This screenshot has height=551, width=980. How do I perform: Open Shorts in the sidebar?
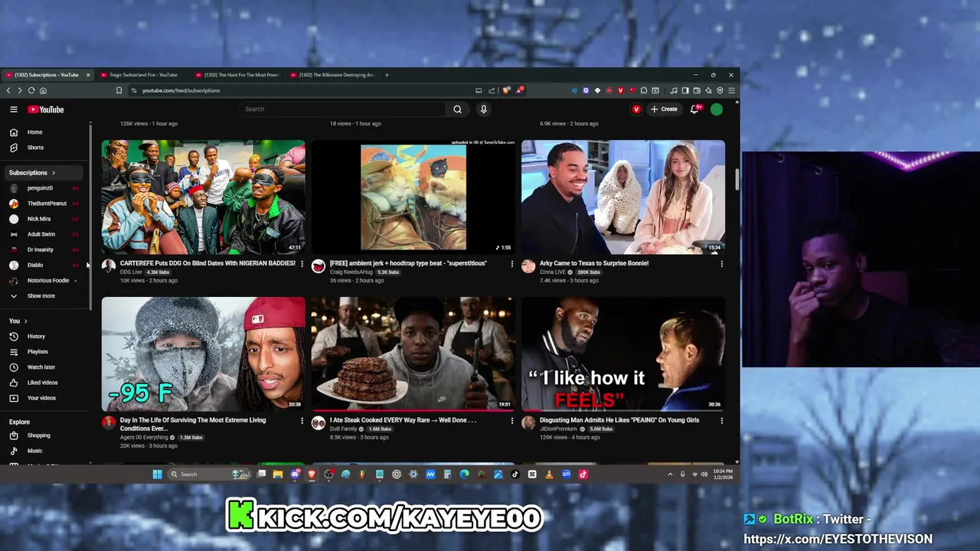point(34,148)
